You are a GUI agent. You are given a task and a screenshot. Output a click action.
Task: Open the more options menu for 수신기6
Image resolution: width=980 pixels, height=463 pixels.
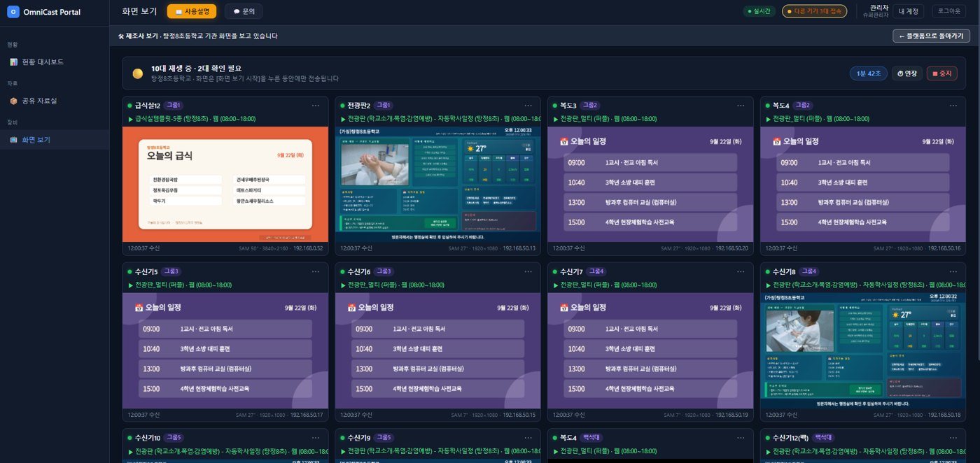tap(528, 271)
